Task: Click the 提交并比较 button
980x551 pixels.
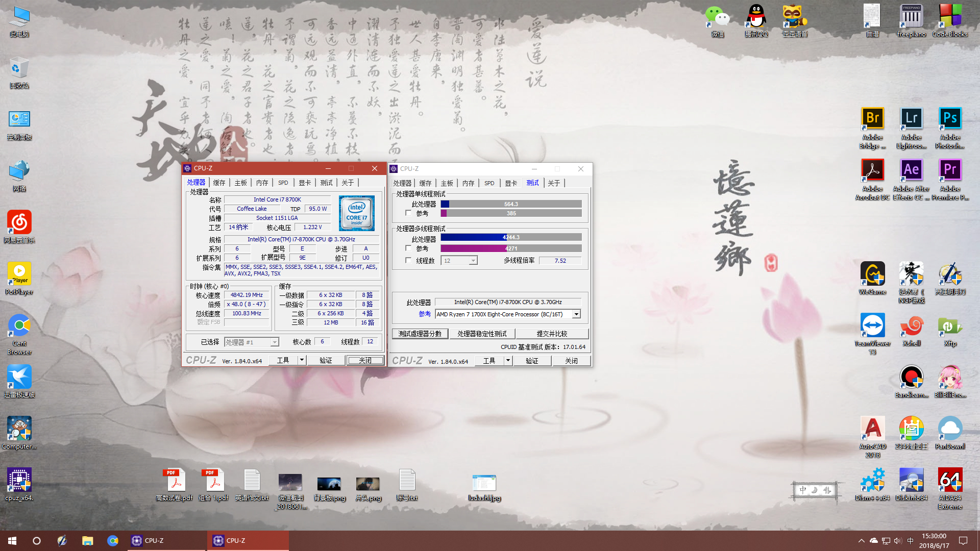Action: coord(552,334)
